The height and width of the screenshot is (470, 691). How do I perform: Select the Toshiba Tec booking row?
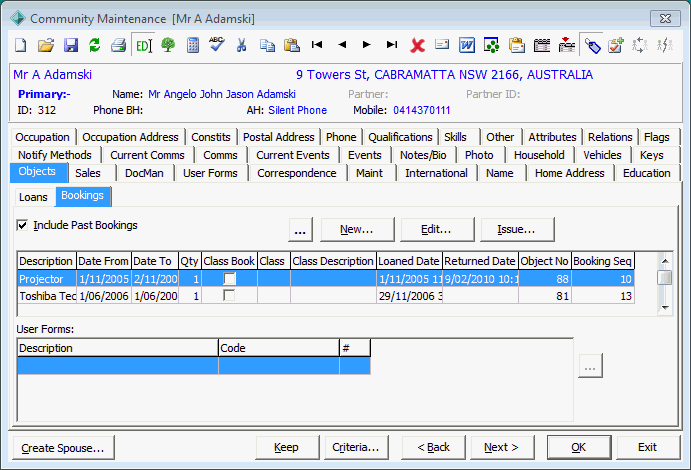326,296
